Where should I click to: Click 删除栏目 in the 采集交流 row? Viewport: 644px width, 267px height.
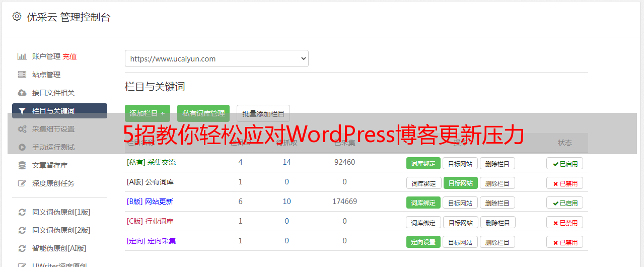pyautogui.click(x=497, y=163)
